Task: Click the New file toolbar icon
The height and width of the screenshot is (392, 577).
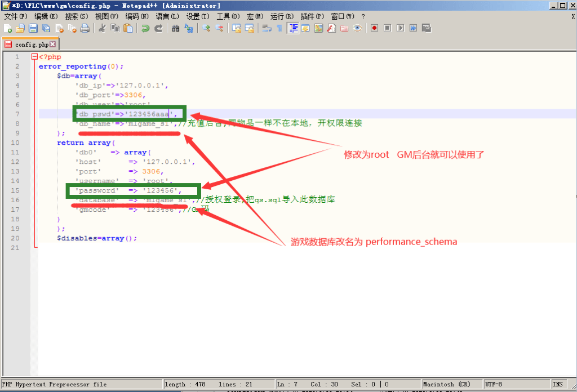Action: [x=7, y=28]
